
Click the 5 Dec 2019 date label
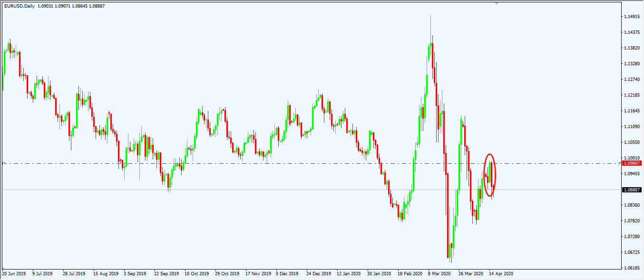[287, 274]
